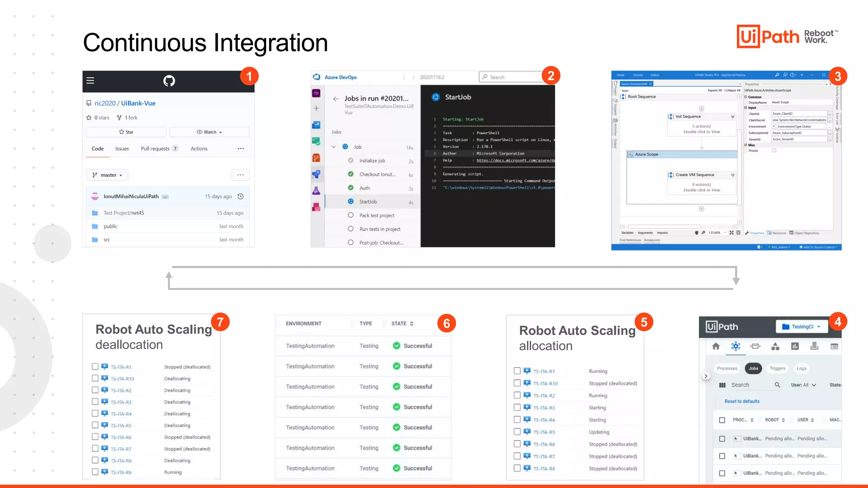The height and width of the screenshot is (488, 868).
Task: Open the src folder in GitHub
Action: (x=107, y=240)
